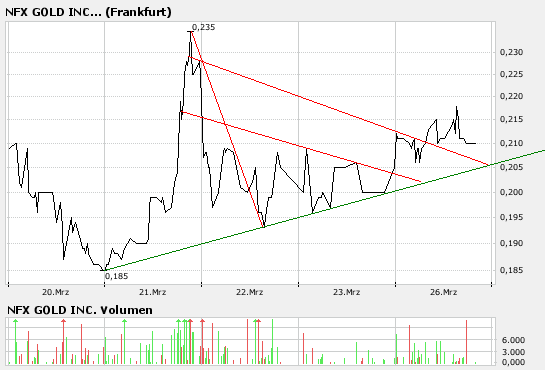The width and height of the screenshot is (545, 384).
Task: Click the 0,205 price axis value
Action: click(511, 167)
